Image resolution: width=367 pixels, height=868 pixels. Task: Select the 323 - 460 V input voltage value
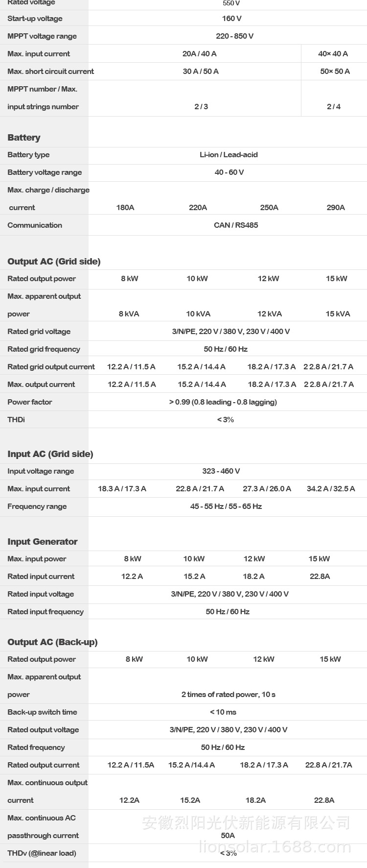[221, 471]
